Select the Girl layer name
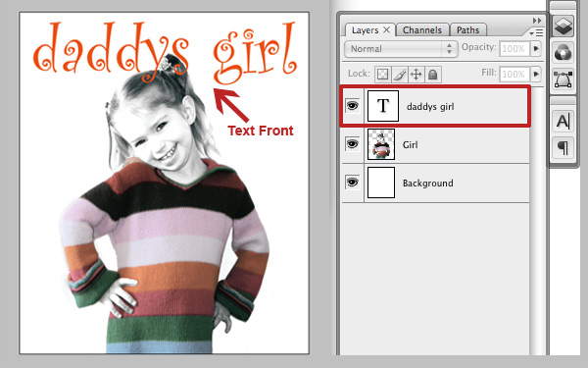The width and height of the screenshot is (588, 368). (411, 145)
